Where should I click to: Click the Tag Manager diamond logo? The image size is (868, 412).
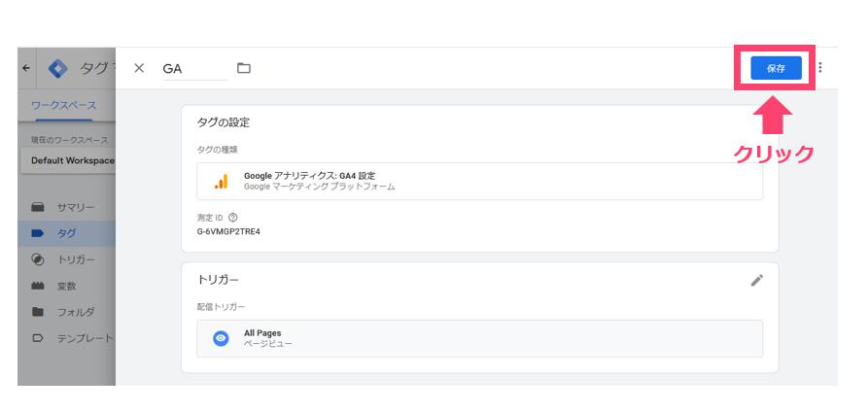pyautogui.click(x=57, y=68)
